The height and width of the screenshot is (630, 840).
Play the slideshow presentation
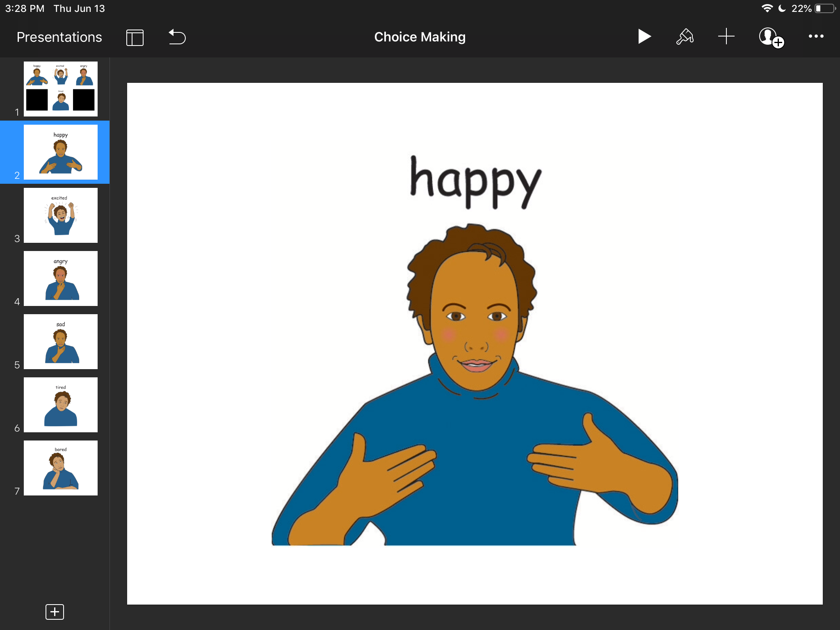coord(644,37)
